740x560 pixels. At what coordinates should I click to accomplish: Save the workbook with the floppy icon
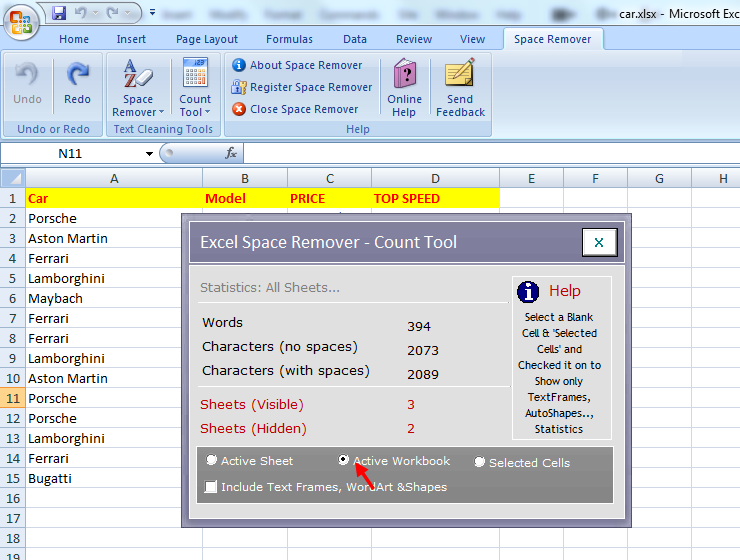tap(59, 13)
